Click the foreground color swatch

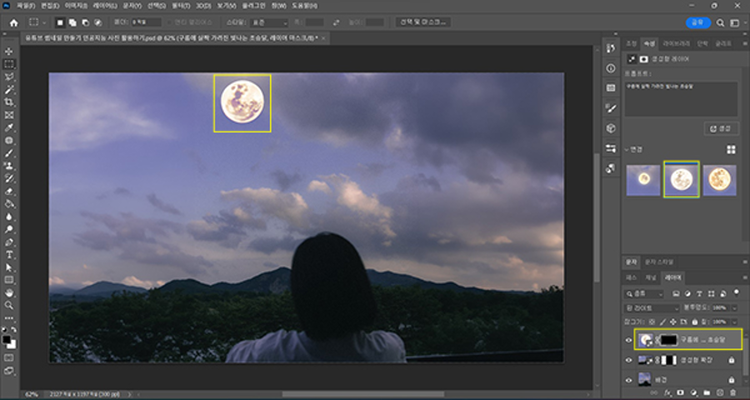[7, 339]
